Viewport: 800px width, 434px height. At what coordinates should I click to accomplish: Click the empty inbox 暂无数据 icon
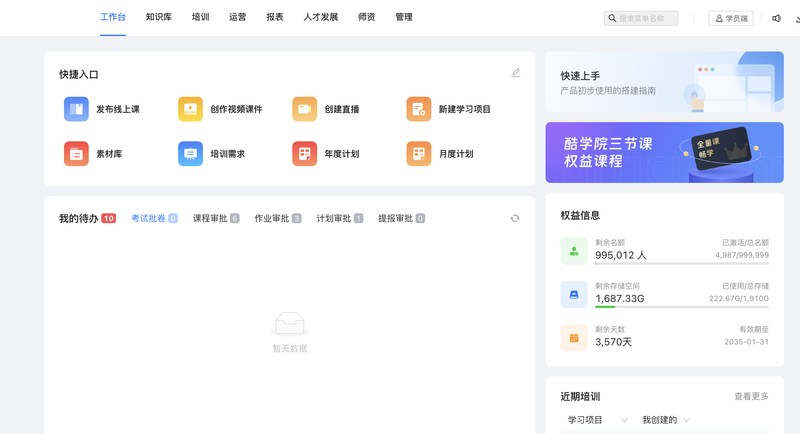coord(290,324)
